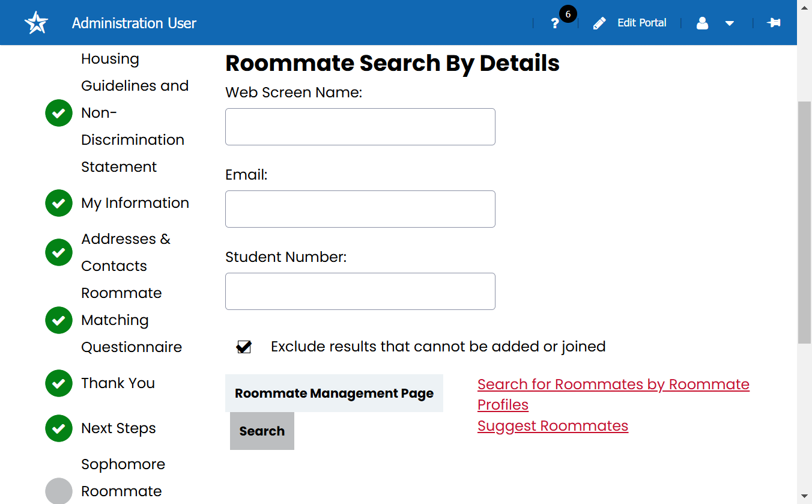This screenshot has width=812, height=504.
Task: Open the help question mark icon
Action: click(555, 23)
